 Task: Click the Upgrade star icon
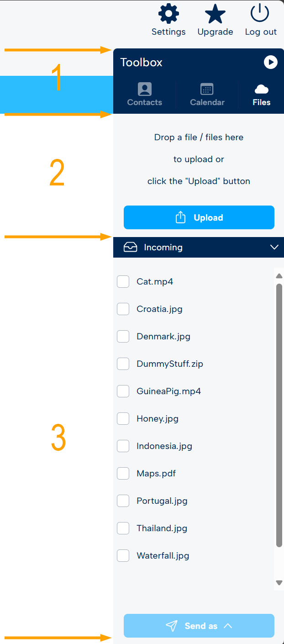(x=215, y=14)
